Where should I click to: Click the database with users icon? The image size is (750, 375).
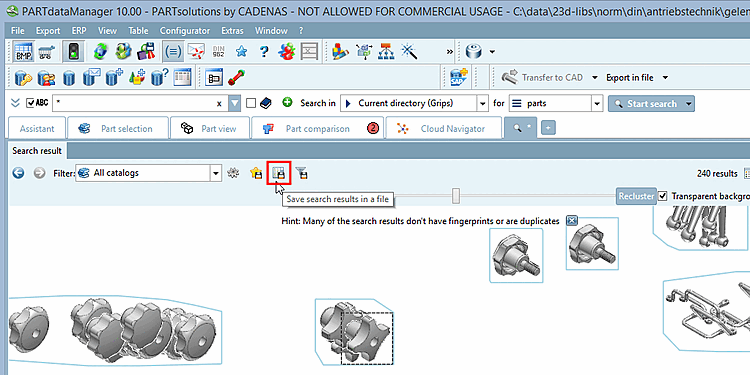pos(46,77)
